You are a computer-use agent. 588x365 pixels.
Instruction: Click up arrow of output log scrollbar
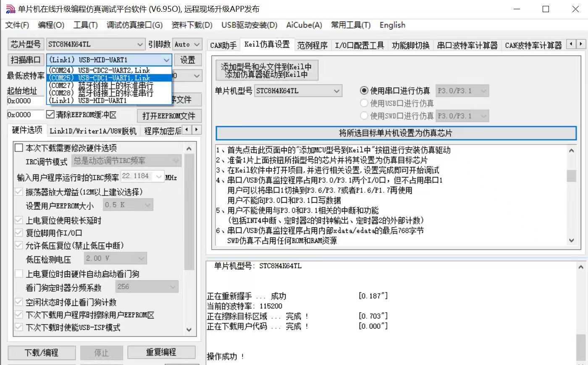tap(581, 267)
